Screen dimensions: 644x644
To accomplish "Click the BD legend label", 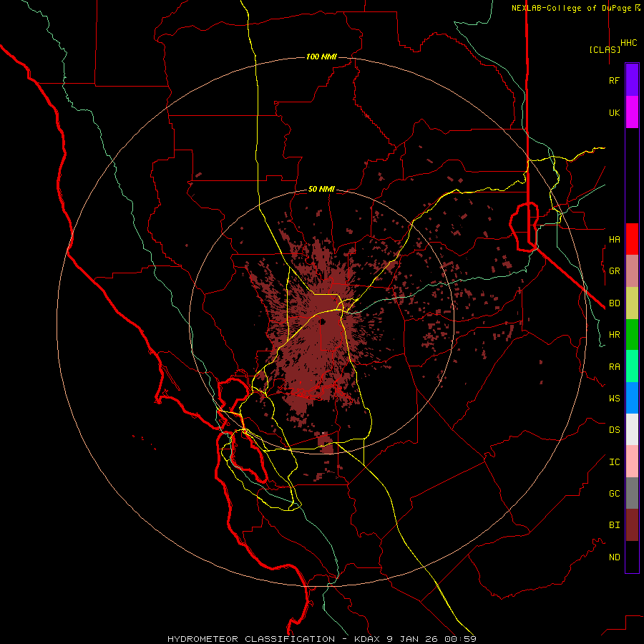I will (614, 303).
